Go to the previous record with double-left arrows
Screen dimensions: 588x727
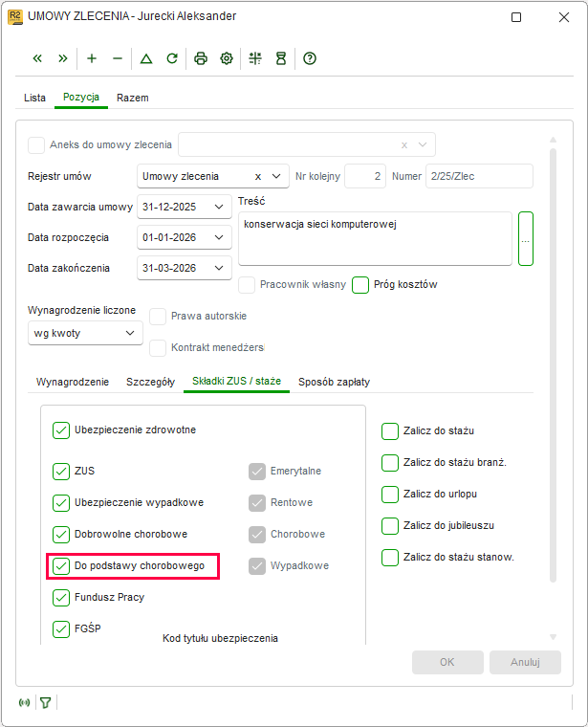[37, 58]
